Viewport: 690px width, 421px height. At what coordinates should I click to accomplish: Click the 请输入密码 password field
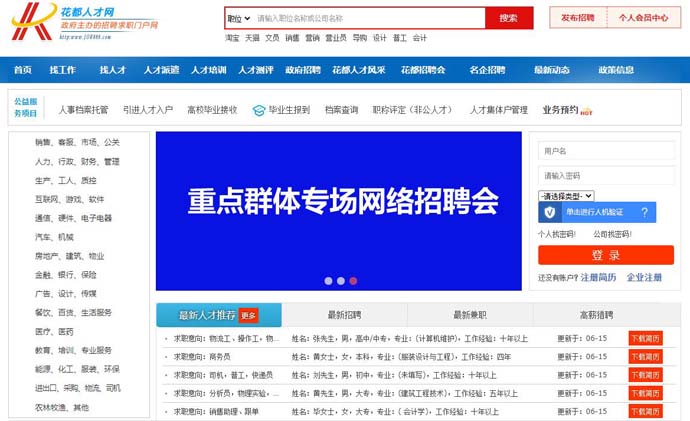point(606,176)
